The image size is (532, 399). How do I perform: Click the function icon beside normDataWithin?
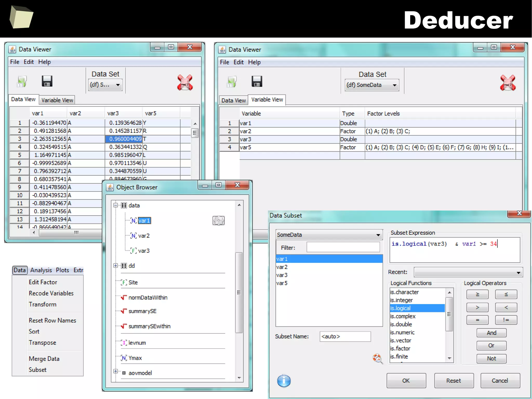[x=124, y=297]
